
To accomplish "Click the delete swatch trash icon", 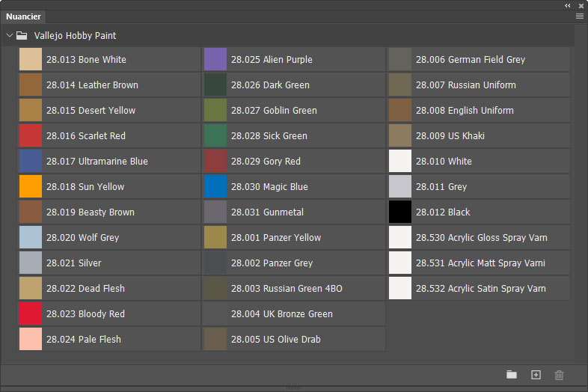I will coord(559,375).
